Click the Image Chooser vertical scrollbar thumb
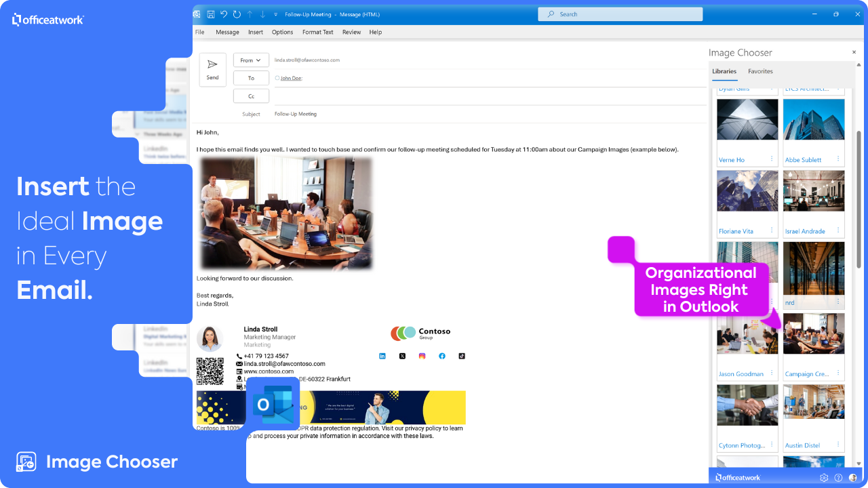The width and height of the screenshot is (868, 488). [x=859, y=198]
